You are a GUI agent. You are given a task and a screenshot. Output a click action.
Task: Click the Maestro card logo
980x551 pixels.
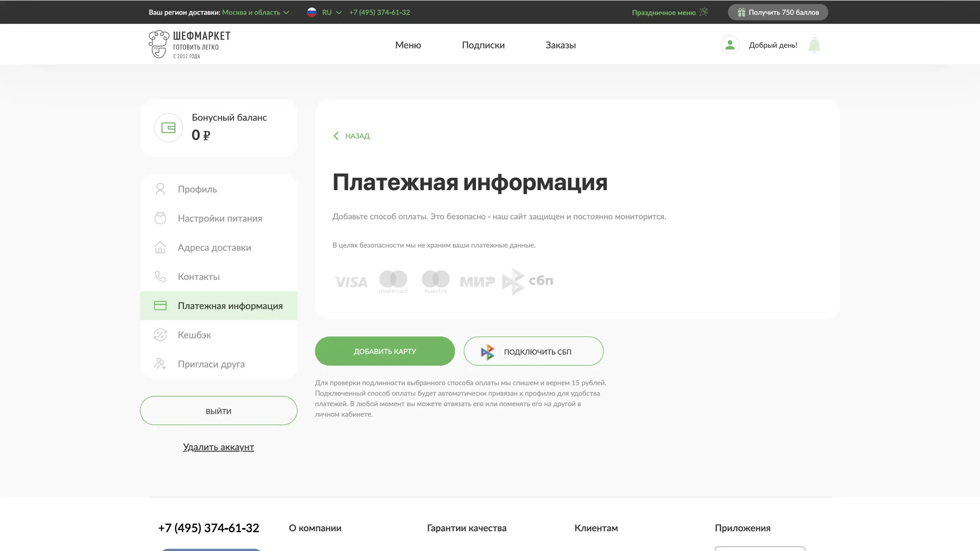(436, 281)
